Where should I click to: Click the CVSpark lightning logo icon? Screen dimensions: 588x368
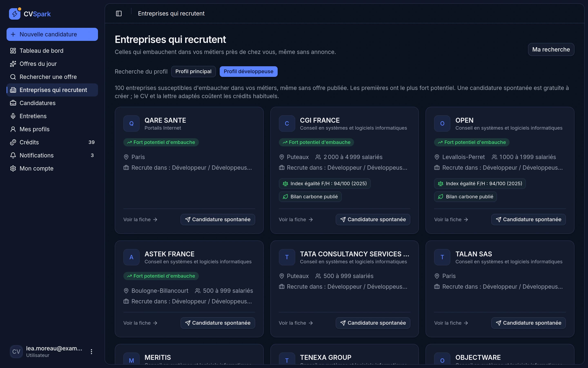[x=14, y=14]
